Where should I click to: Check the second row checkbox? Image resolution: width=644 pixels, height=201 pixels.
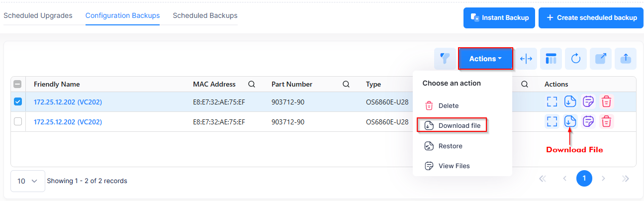[x=18, y=122]
